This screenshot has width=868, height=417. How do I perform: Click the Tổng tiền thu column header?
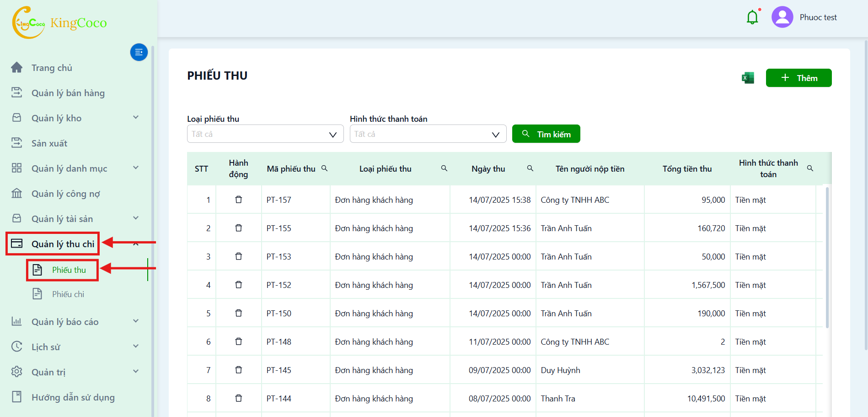point(687,168)
